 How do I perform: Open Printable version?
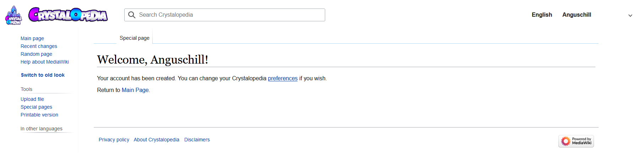pos(39,115)
